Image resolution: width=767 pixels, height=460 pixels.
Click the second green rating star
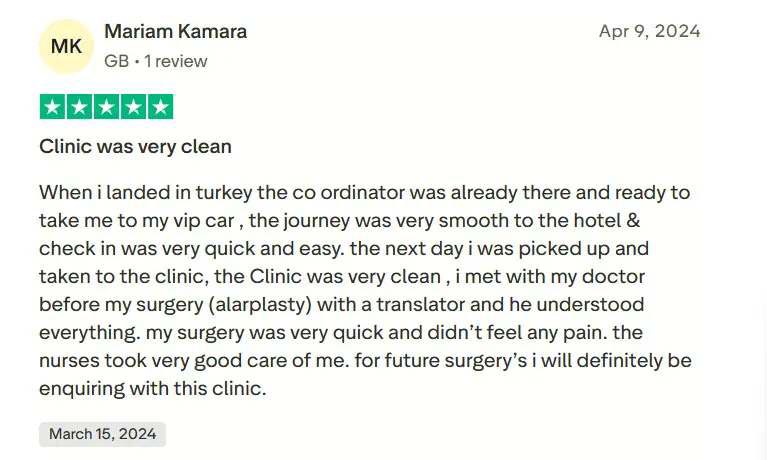click(x=79, y=107)
